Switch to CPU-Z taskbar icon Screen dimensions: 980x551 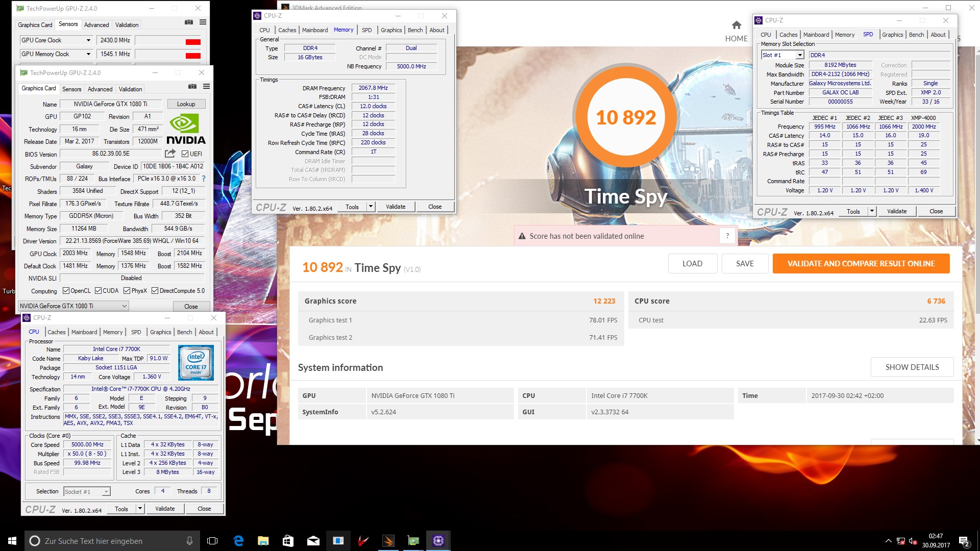[x=438, y=541]
